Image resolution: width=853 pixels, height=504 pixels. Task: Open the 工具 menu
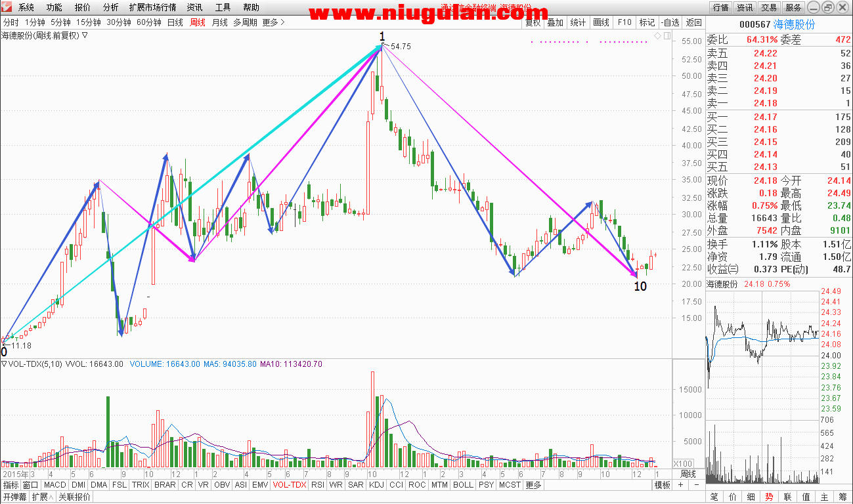[x=223, y=7]
